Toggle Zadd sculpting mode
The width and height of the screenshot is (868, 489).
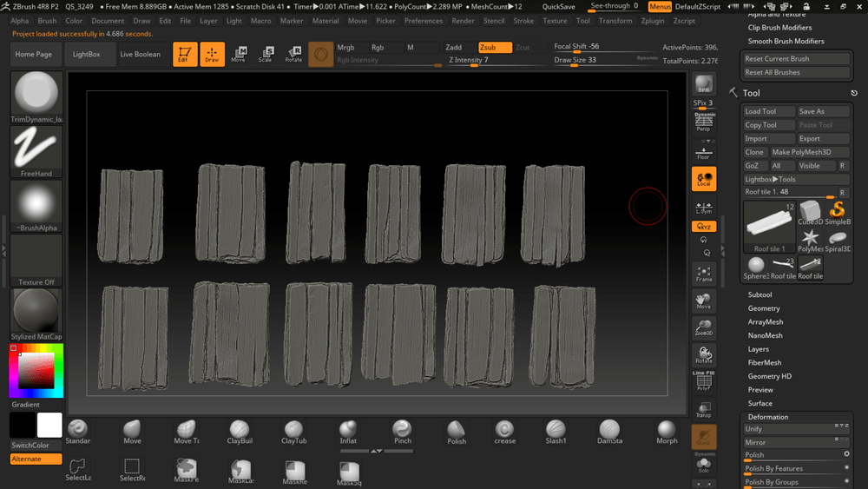[x=454, y=48]
